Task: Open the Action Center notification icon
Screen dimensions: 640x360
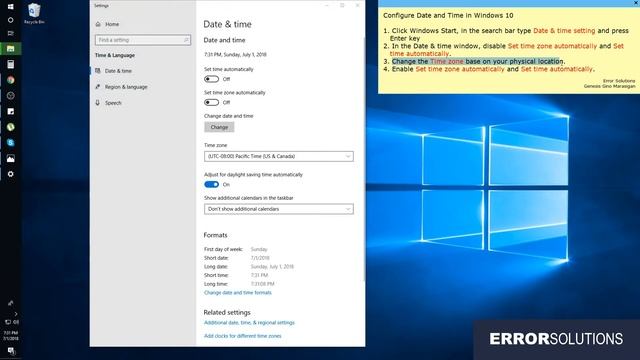Action: click(x=11, y=351)
